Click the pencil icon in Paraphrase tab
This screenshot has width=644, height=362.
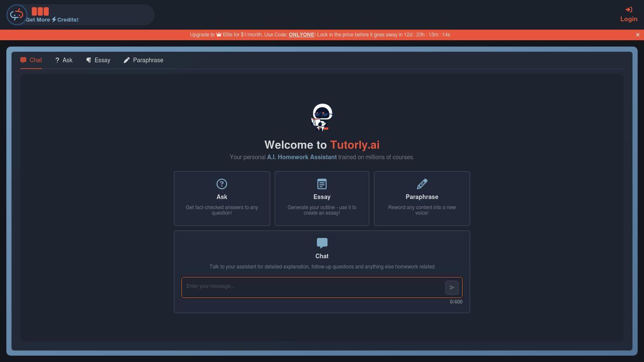pyautogui.click(x=127, y=60)
